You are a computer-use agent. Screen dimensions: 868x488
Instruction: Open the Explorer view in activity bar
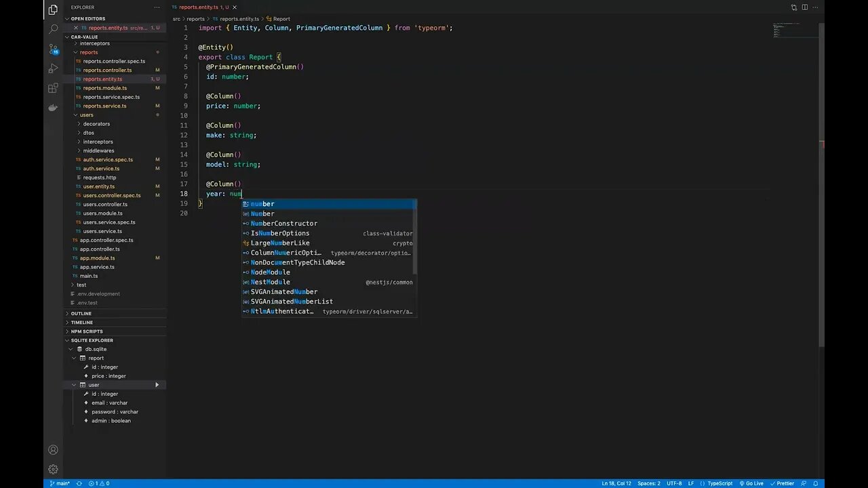pos(53,9)
